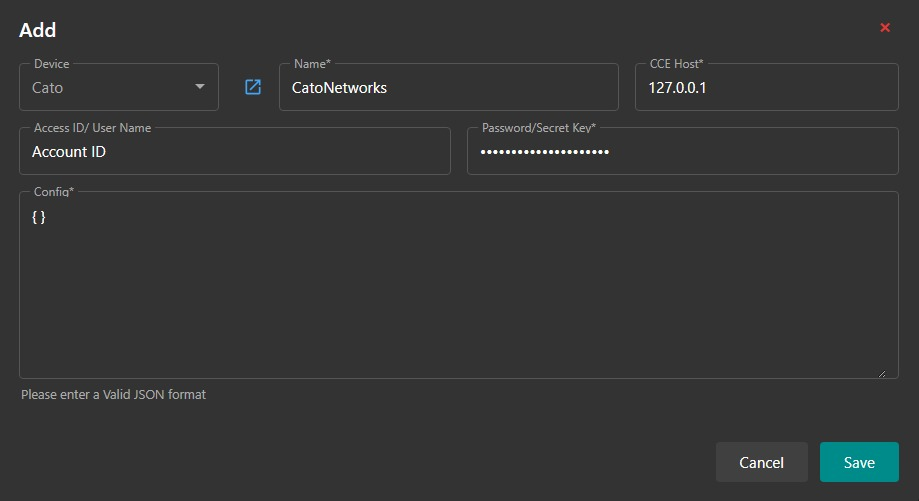Click the Add dialog title

pos(38,31)
